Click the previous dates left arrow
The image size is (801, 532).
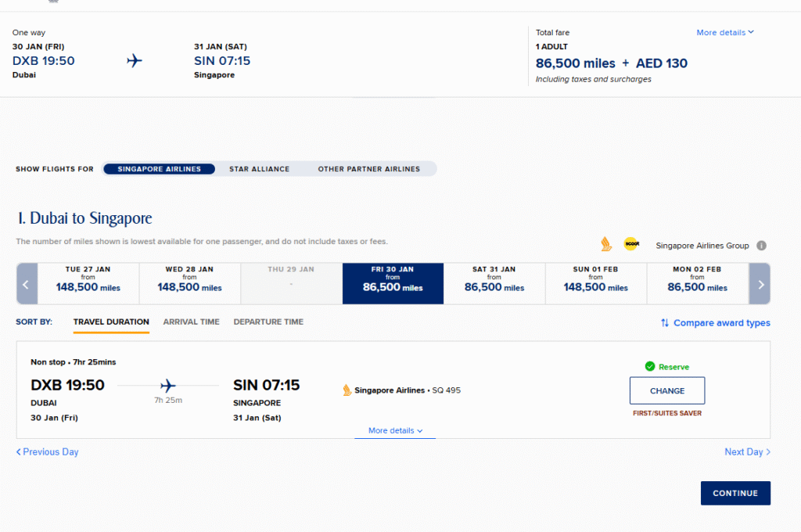click(26, 284)
